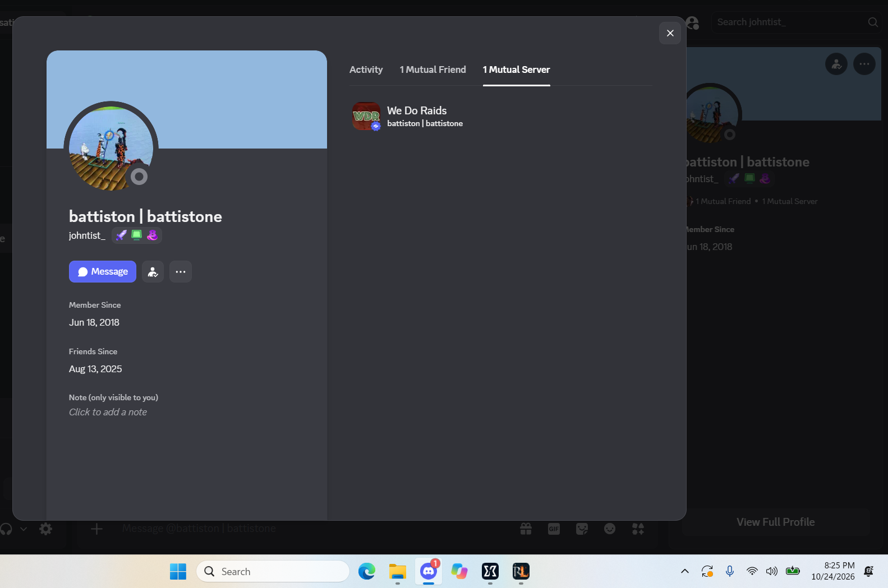Click the Windows Start button
888x588 pixels.
pyautogui.click(x=178, y=571)
